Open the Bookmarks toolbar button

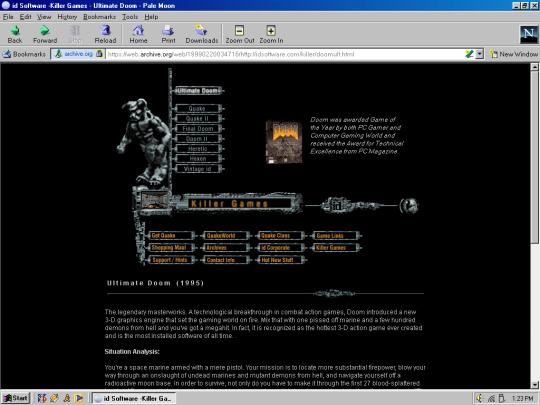24,54
